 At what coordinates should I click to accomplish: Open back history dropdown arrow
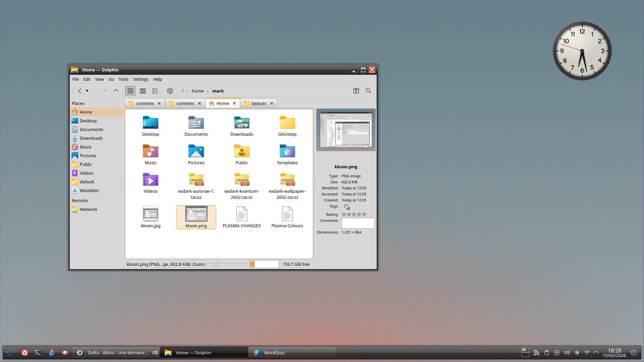(x=87, y=91)
